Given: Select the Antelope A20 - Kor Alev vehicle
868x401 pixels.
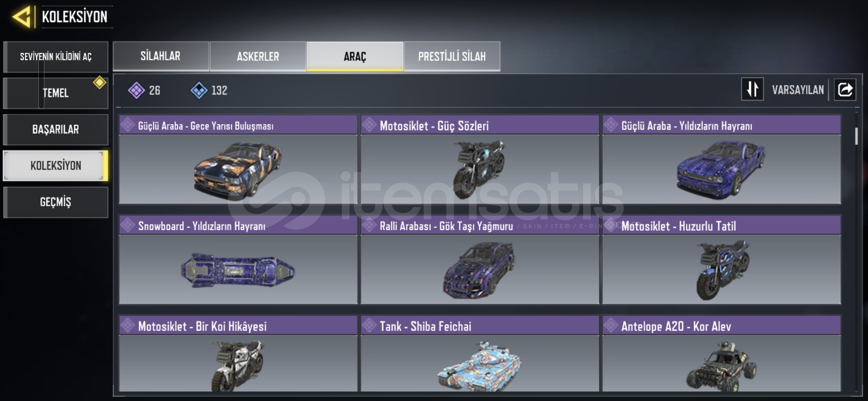Looking at the screenshot, I should (x=721, y=353).
